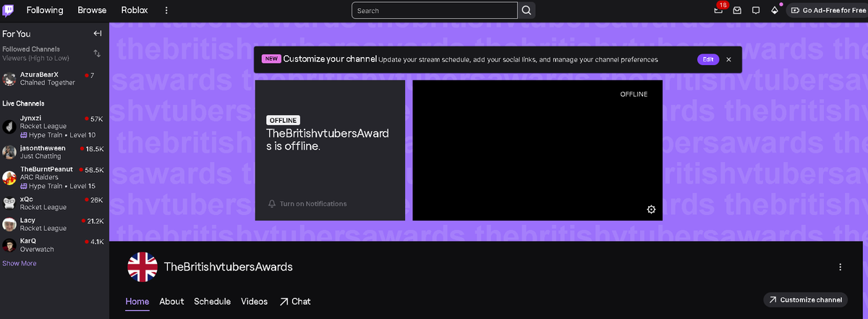
Task: Dismiss the Customize your channel banner
Action: [x=728, y=59]
